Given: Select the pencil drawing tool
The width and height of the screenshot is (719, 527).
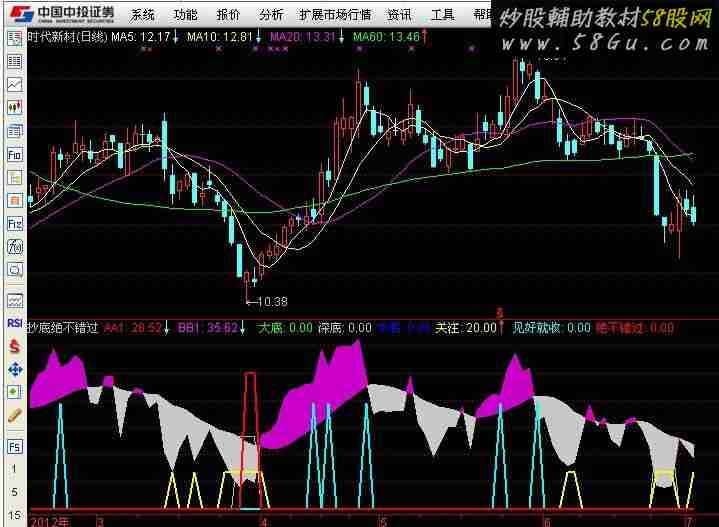Looking at the screenshot, I should click(14, 414).
